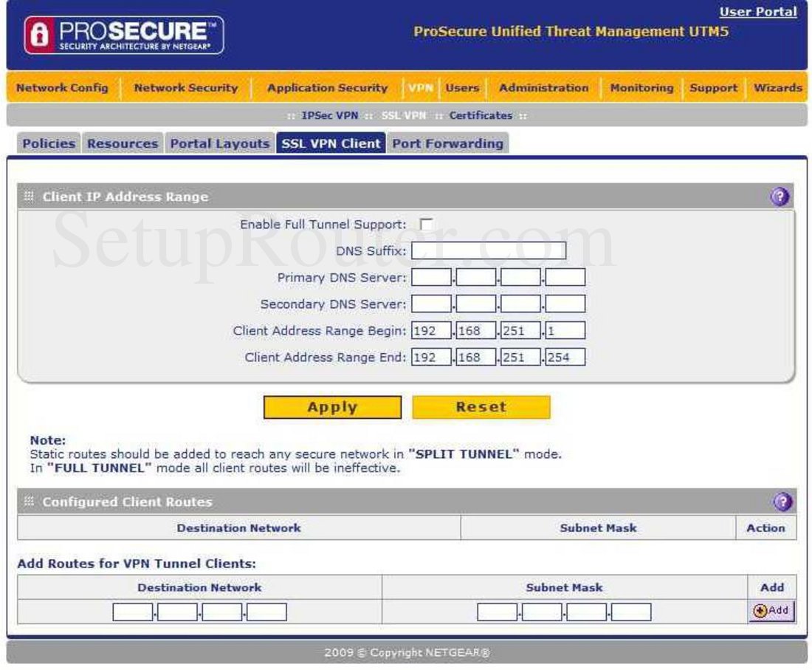Click the 'Enable Full Tunnel Support:' label
The height and width of the screenshot is (670, 812).
point(323,225)
